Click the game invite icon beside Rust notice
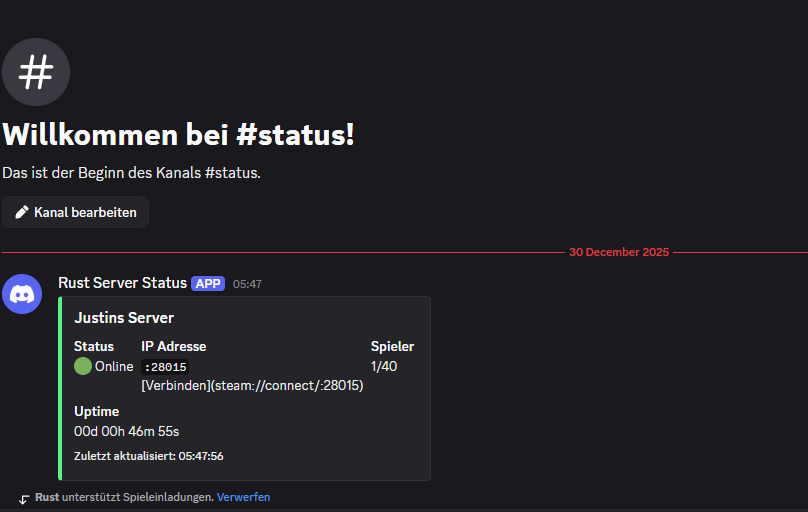The width and height of the screenshot is (808, 512). click(24, 498)
